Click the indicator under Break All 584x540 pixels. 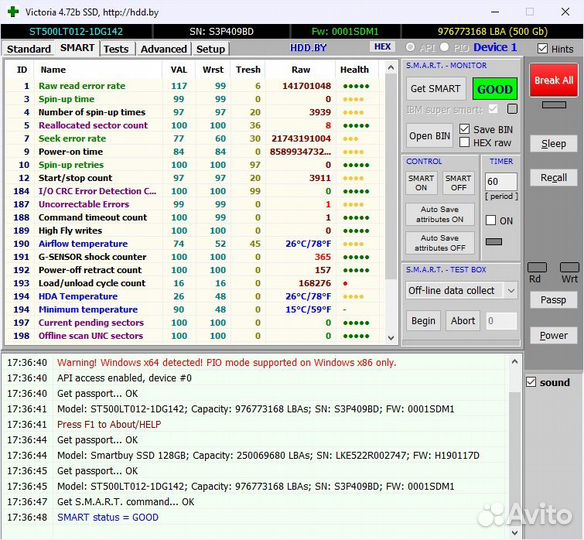[x=554, y=105]
